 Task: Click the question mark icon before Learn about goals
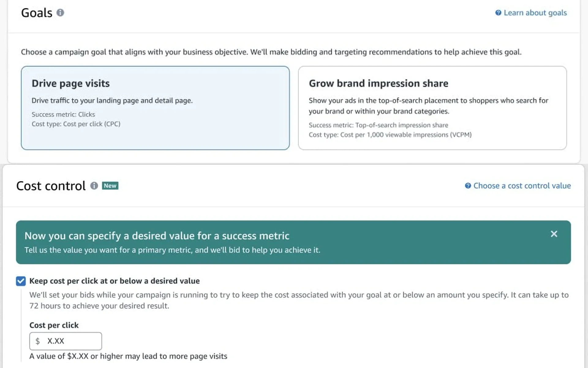[x=498, y=13]
